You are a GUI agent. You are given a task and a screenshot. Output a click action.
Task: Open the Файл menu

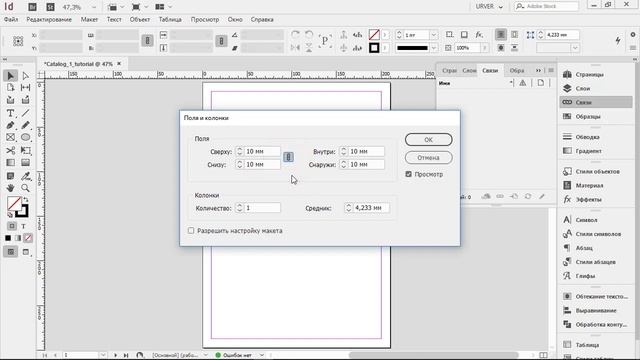click(11, 20)
